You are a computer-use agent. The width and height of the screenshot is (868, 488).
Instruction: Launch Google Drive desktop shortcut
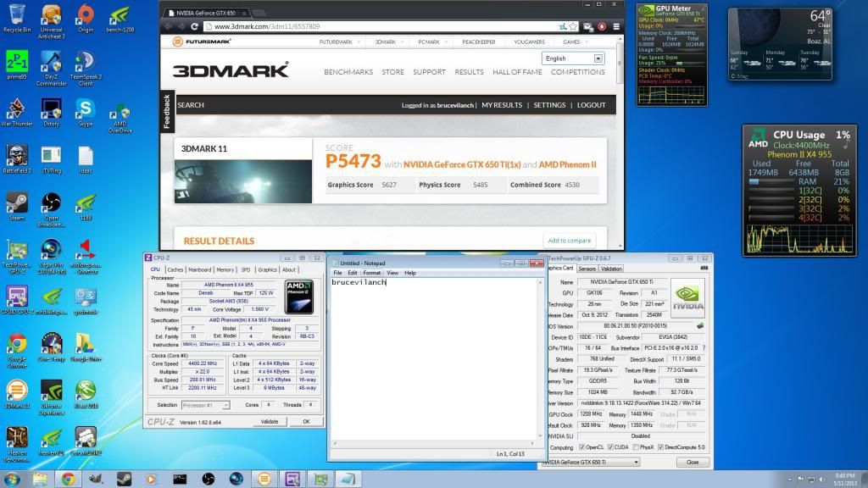[x=86, y=347]
